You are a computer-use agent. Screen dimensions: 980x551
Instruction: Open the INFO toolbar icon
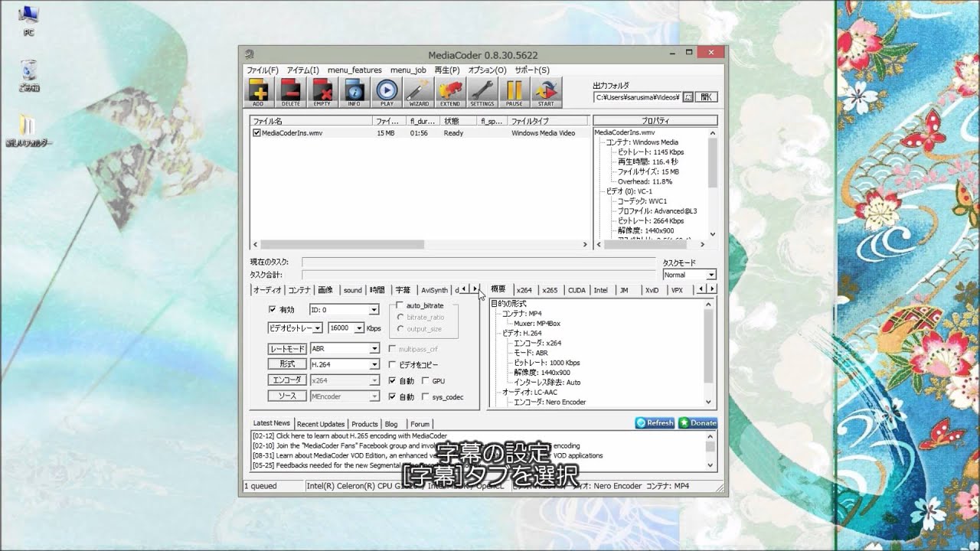354,93
